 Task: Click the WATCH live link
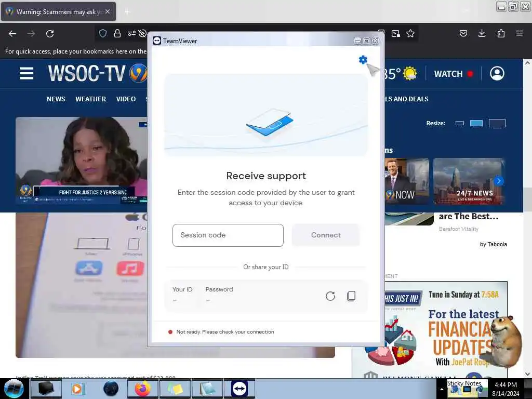[454, 74]
